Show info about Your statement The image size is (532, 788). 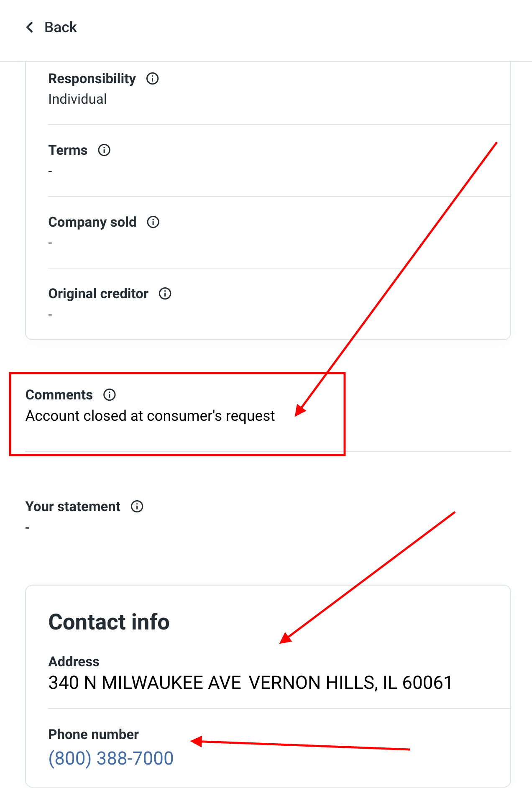(x=137, y=507)
